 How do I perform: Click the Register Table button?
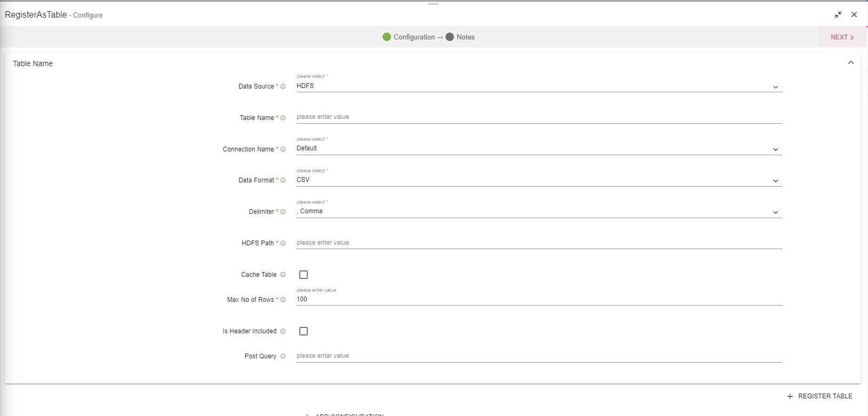[819, 396]
